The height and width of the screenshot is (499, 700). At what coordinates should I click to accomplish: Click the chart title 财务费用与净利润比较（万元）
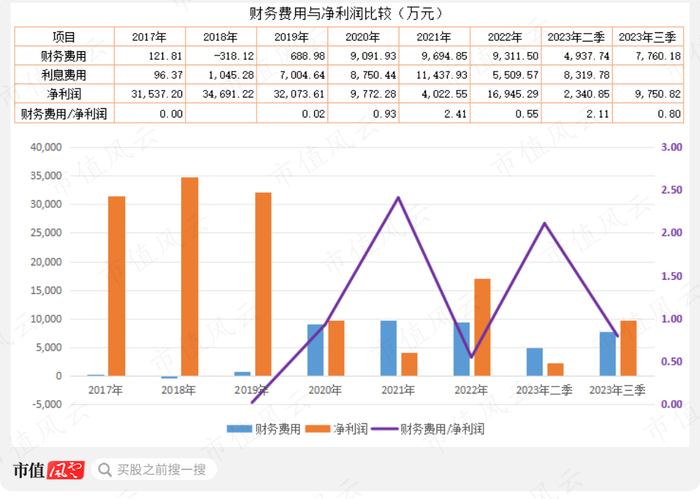click(346, 13)
